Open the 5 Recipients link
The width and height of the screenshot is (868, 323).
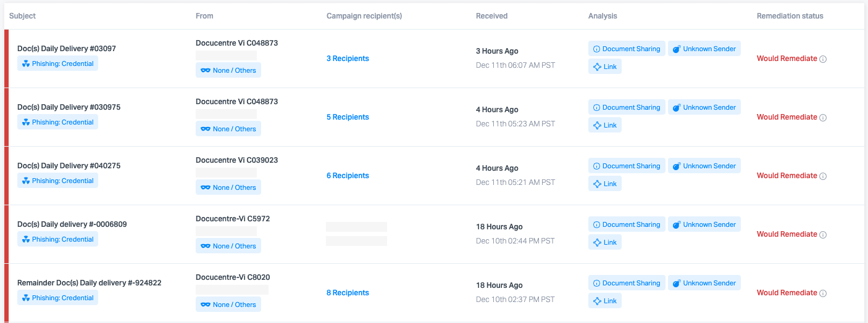[x=348, y=117]
